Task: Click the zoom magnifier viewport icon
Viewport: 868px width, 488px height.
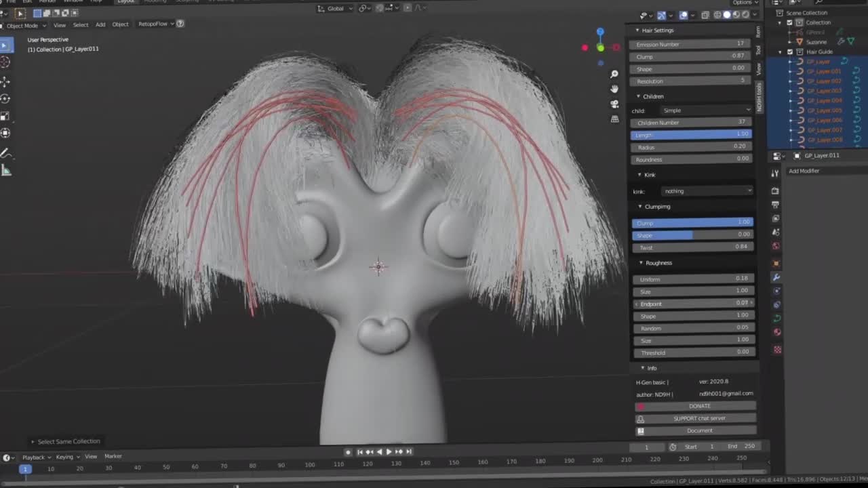Action: (x=614, y=74)
